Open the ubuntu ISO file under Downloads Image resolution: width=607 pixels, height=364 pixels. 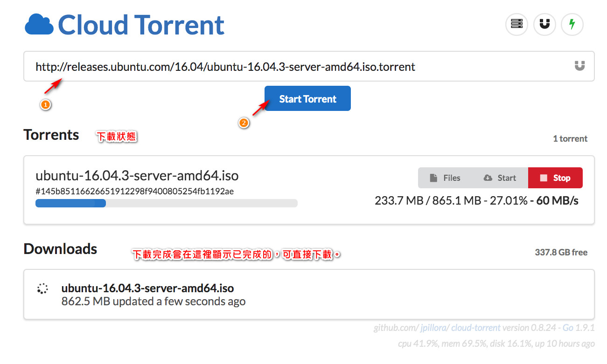pos(147,288)
